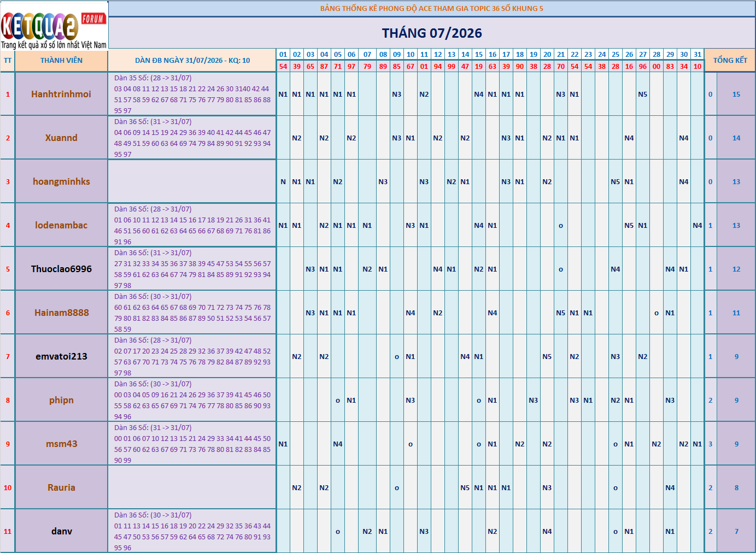This screenshot has width=756, height=553.
Task: Select member name Rauria
Action: pos(61,487)
